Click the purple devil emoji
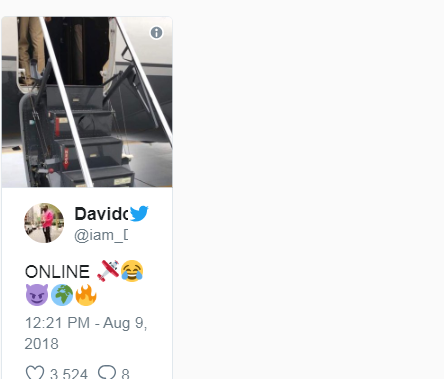This screenshot has width=444, height=379. [x=37, y=295]
